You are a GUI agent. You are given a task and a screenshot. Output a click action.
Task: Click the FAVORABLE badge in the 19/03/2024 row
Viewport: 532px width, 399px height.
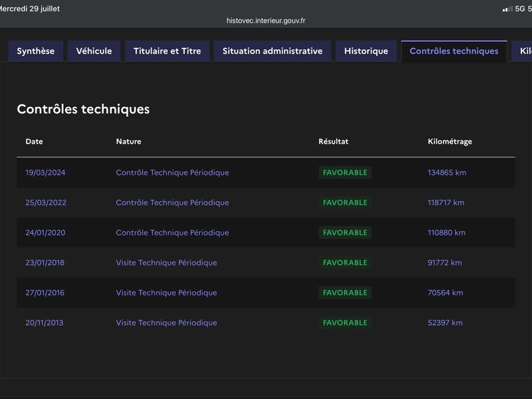point(345,173)
